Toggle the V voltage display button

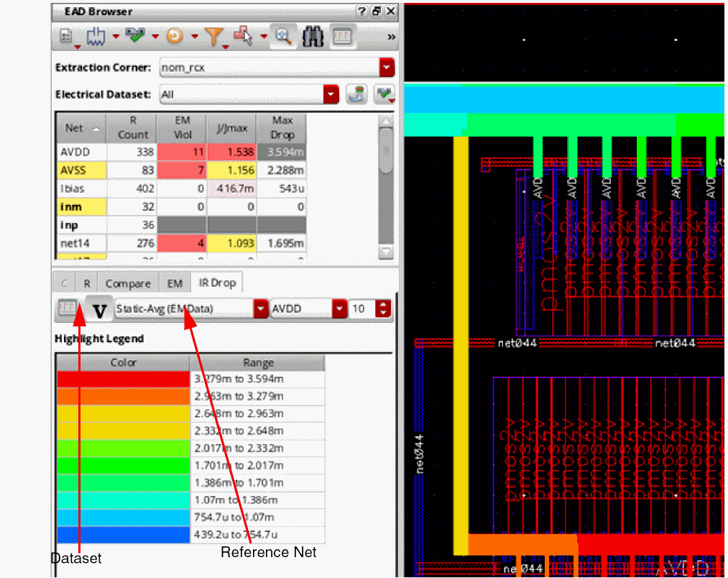point(100,310)
